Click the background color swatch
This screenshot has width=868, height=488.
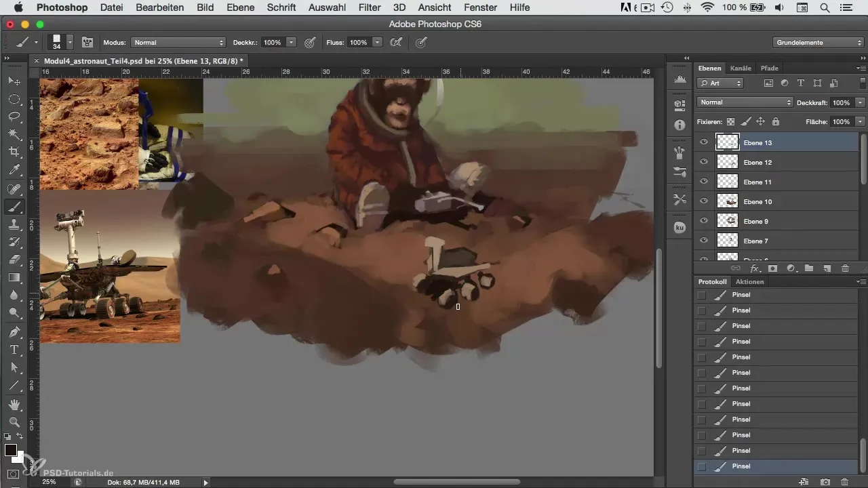click(x=20, y=459)
